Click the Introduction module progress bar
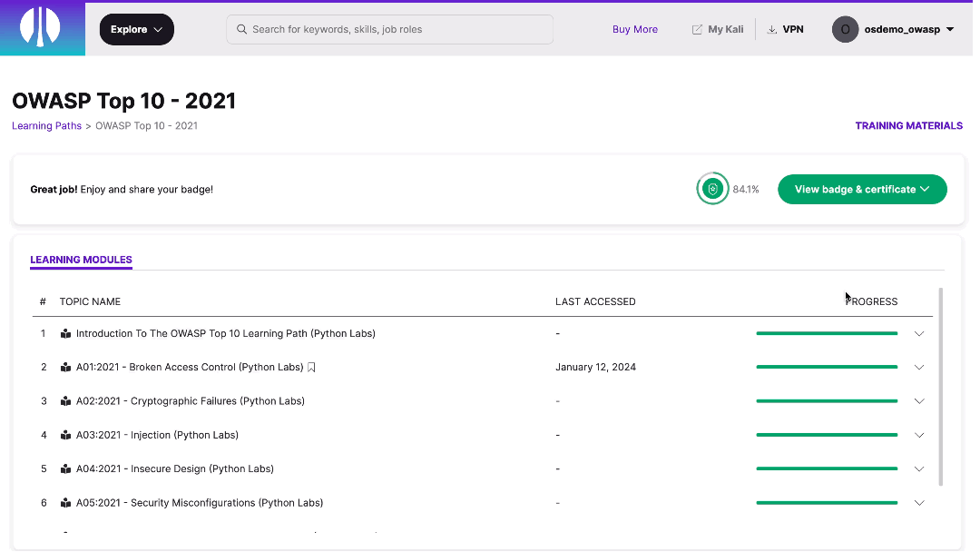Screen dimensions: 980x552 pos(826,333)
